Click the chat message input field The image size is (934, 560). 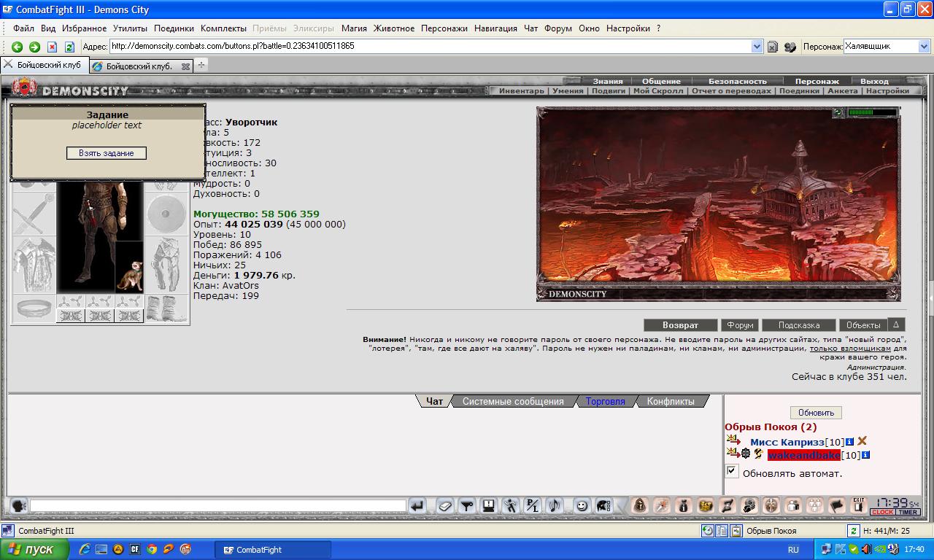click(218, 505)
